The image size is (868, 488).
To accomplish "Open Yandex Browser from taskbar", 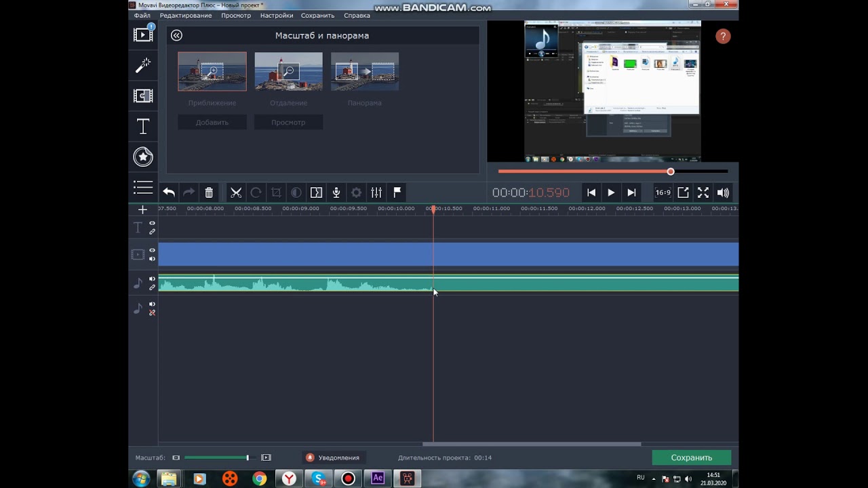I will (290, 479).
